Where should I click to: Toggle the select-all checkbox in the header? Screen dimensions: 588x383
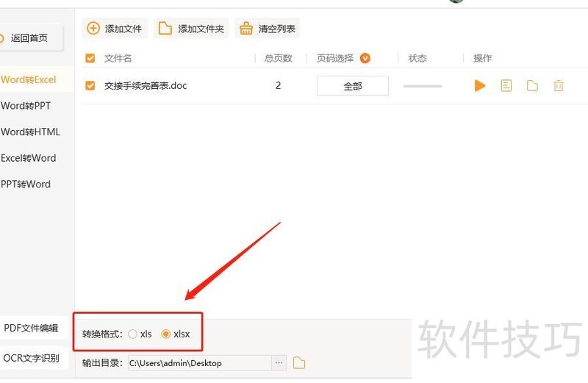pyautogui.click(x=90, y=58)
